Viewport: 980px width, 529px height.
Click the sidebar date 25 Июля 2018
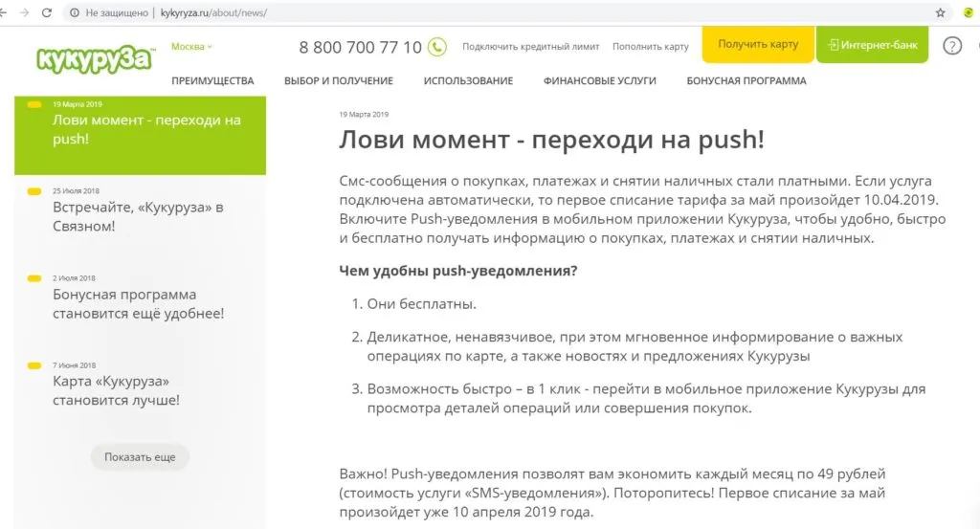click(x=76, y=191)
